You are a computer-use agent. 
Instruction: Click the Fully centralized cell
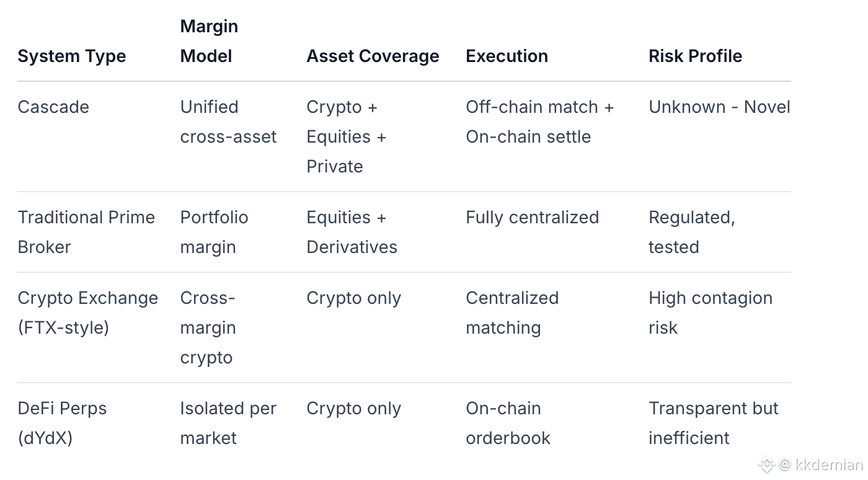tap(532, 217)
